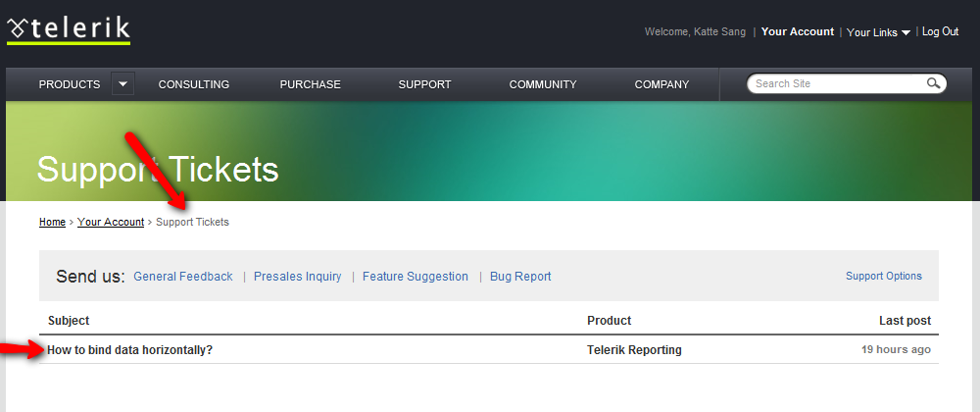Go to the Purchase menu
Screen dimensions: 980x412
click(x=310, y=84)
